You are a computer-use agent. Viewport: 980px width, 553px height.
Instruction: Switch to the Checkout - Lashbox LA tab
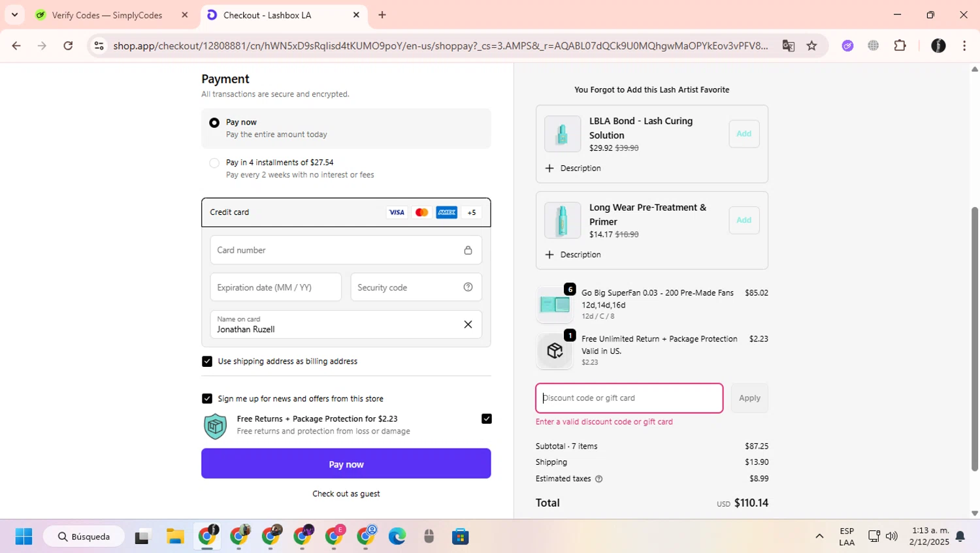(x=284, y=15)
